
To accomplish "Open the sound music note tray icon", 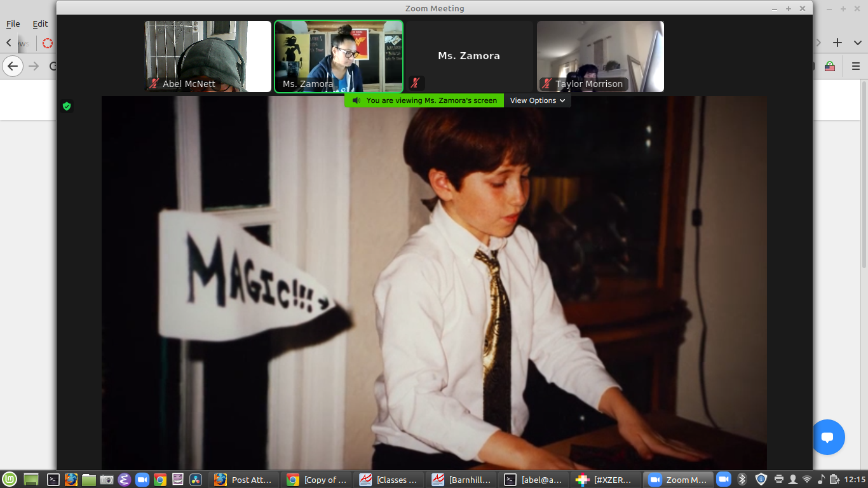I will pos(821,480).
